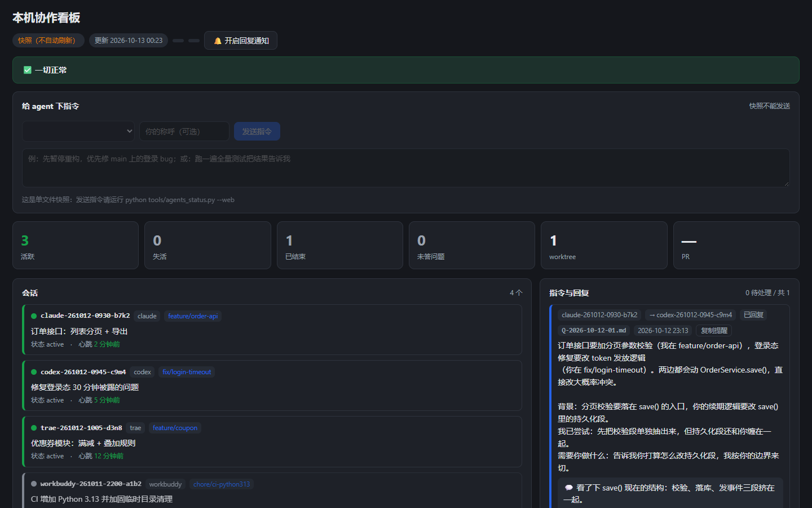Click the feature/coupon branch tag
812x508 pixels.
pos(175,428)
